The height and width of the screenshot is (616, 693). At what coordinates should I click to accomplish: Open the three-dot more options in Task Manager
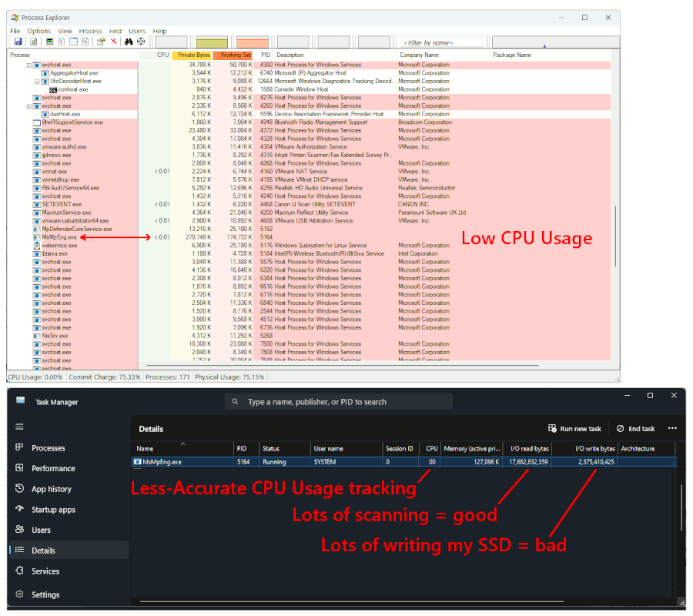click(672, 428)
